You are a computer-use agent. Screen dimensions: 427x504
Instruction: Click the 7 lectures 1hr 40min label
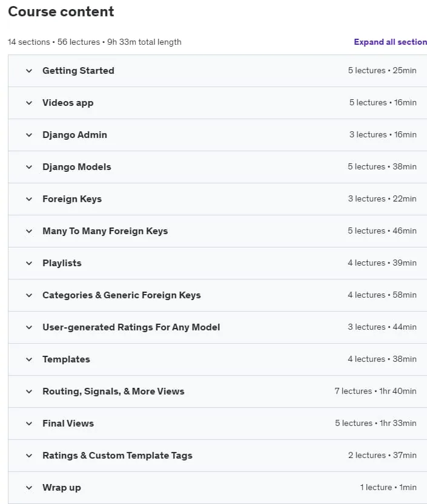[x=376, y=391]
